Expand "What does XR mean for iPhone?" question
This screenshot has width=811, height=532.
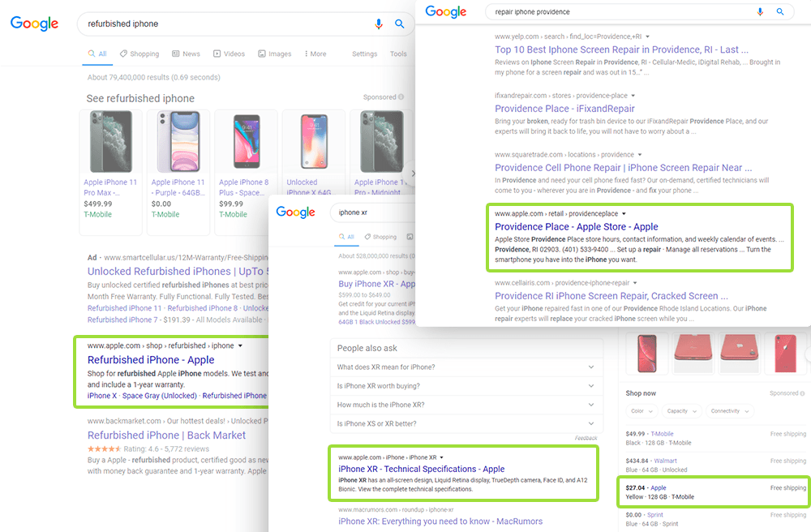pyautogui.click(x=466, y=367)
